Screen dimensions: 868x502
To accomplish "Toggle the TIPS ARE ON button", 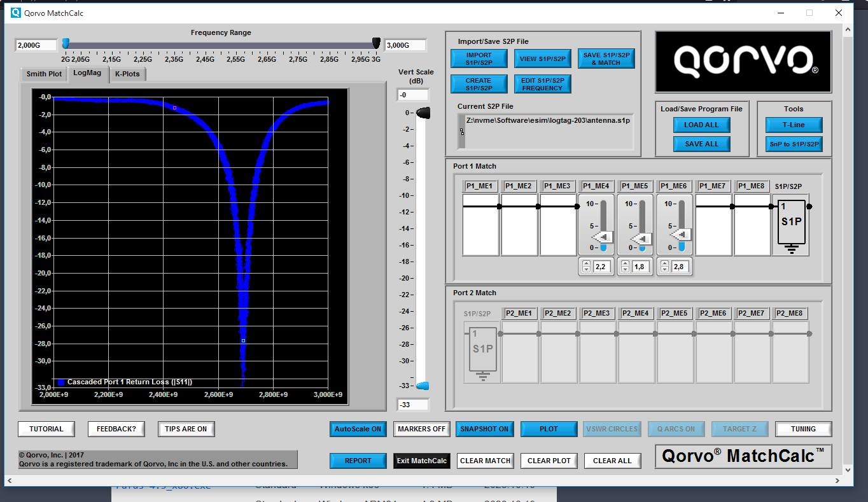I will coord(186,429).
